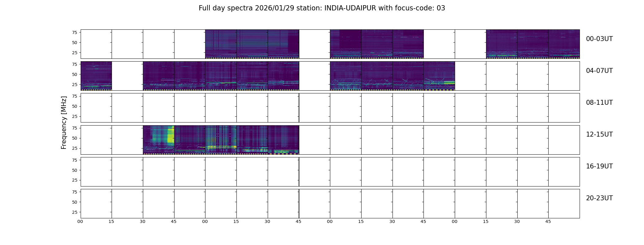Click the '50' frequency tick on 04-07UT row
This screenshot has height=245, width=644.
pos(75,74)
